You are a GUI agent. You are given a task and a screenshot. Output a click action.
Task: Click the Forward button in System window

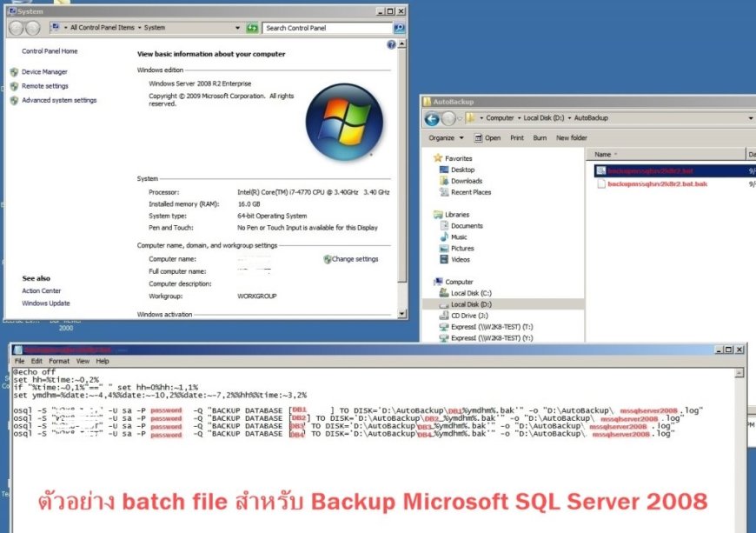pos(33,28)
